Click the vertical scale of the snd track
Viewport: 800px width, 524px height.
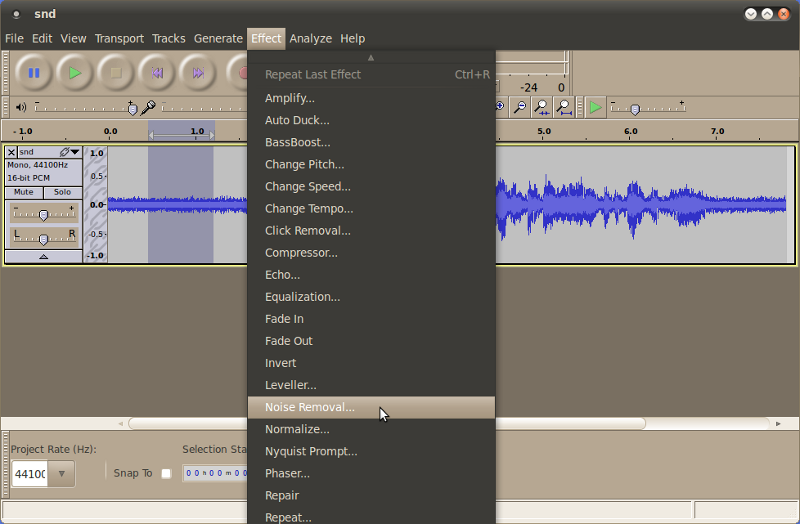tap(96, 204)
